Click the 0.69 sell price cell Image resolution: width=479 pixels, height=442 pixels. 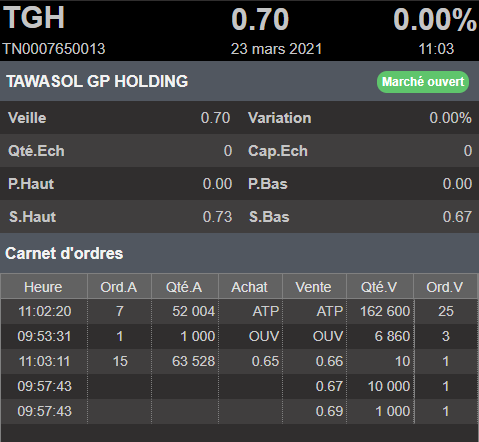pos(315,411)
